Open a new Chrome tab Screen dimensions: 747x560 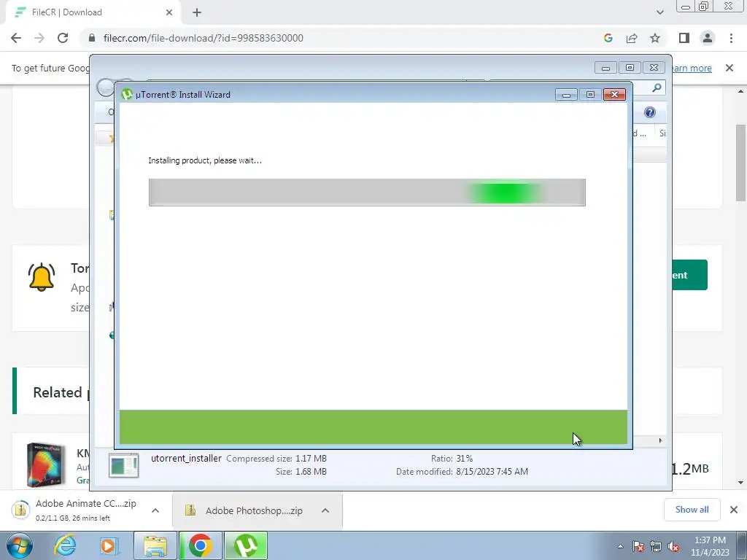click(197, 13)
